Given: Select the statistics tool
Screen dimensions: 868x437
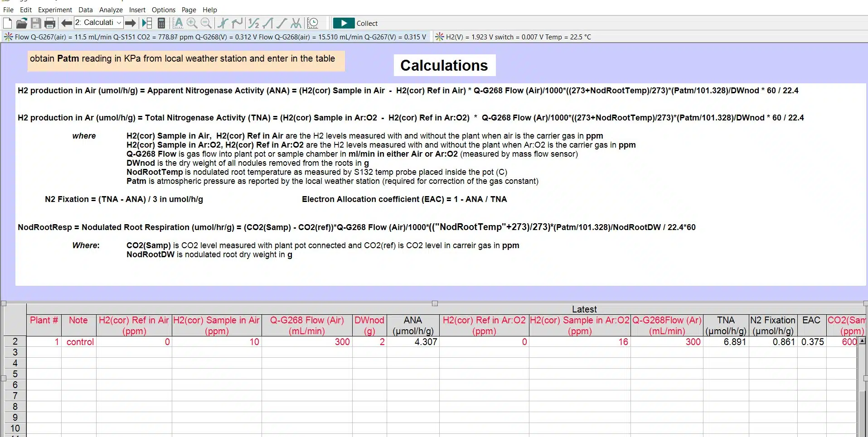Looking at the screenshot, I should point(253,23).
